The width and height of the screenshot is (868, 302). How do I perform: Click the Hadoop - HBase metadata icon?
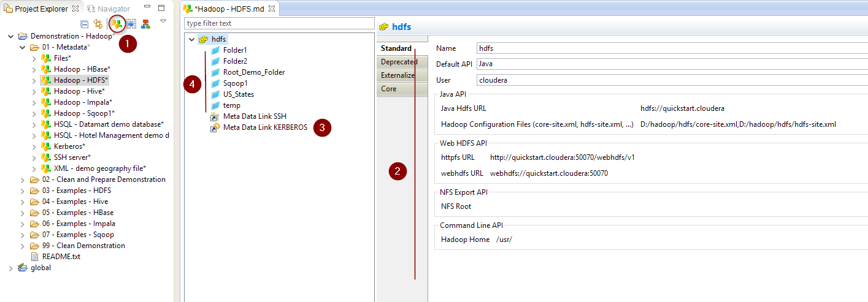pyautogui.click(x=45, y=69)
